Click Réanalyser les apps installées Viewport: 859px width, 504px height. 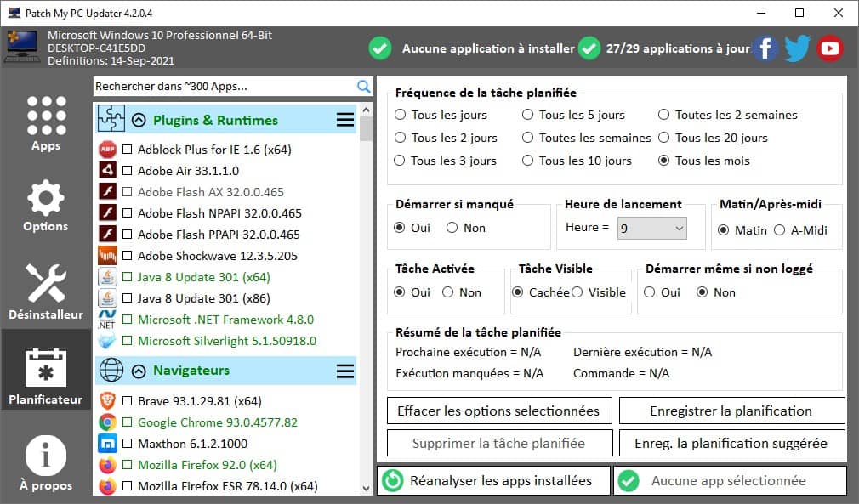pos(493,480)
